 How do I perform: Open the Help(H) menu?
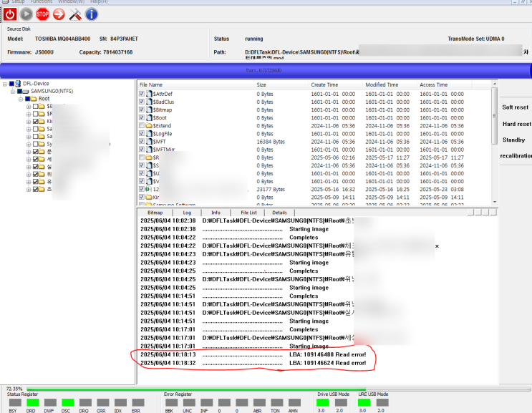(99, 1)
